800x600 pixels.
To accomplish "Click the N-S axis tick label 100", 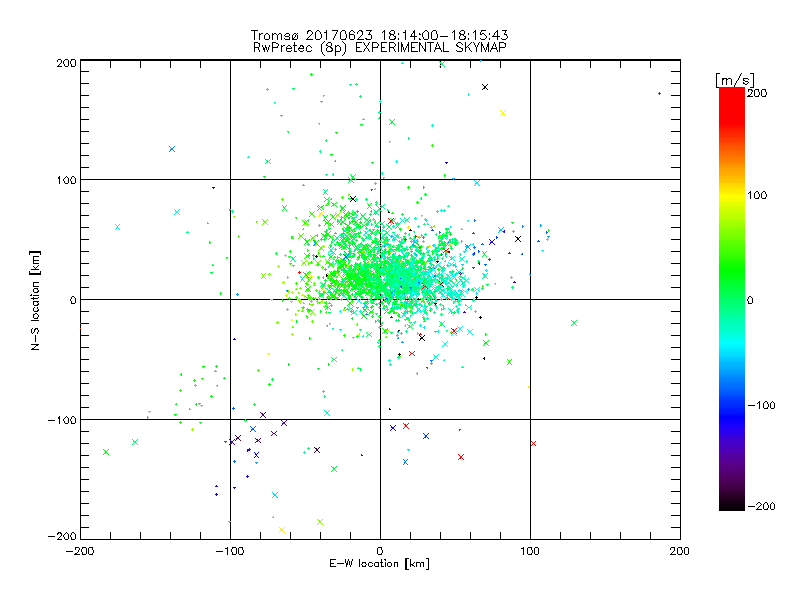I will tap(66, 180).
